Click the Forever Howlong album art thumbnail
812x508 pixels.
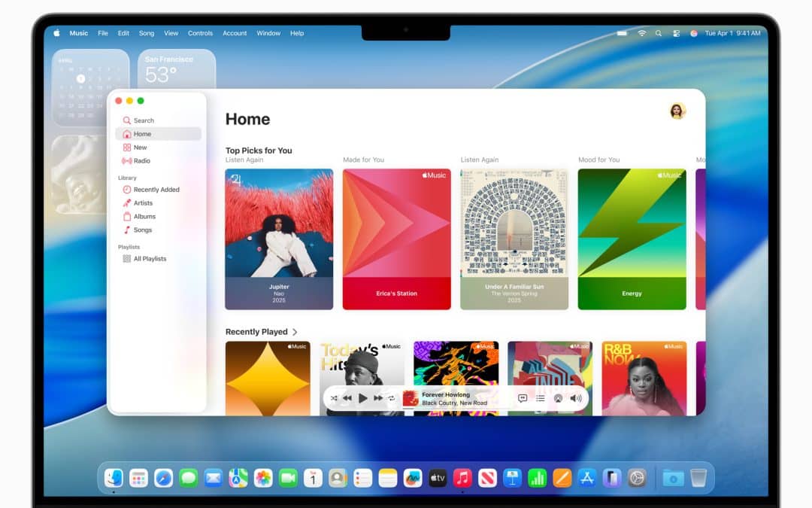(x=411, y=398)
